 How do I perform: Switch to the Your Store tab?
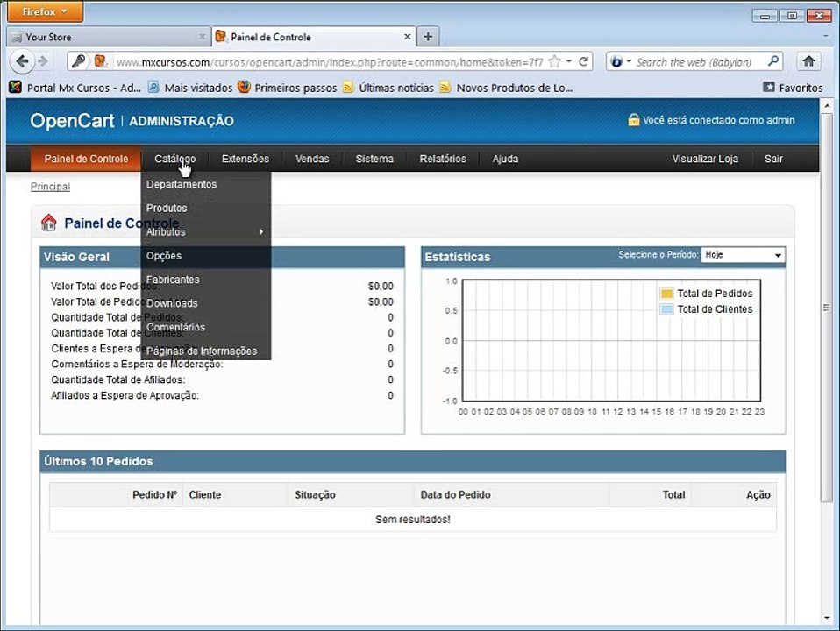(x=107, y=37)
